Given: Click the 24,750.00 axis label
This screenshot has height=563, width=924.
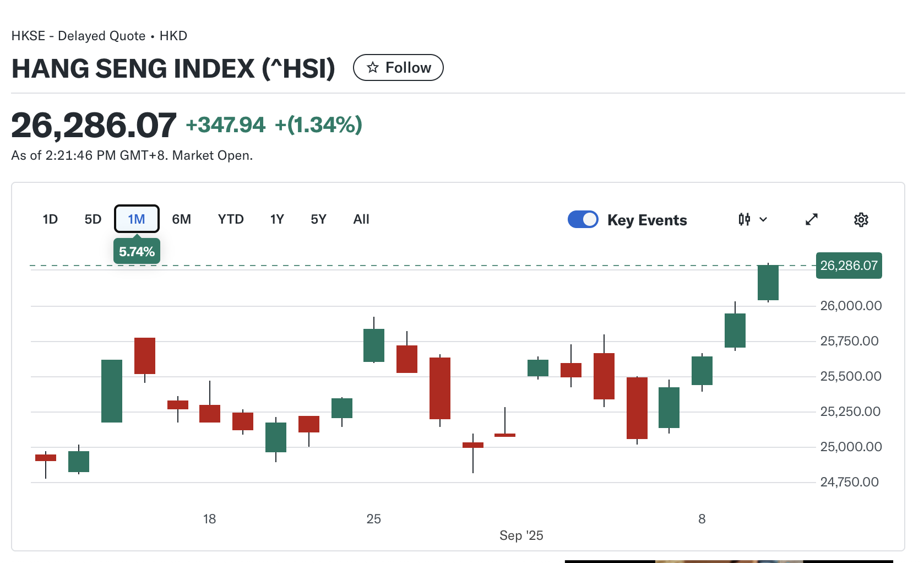Looking at the screenshot, I should point(850,482).
